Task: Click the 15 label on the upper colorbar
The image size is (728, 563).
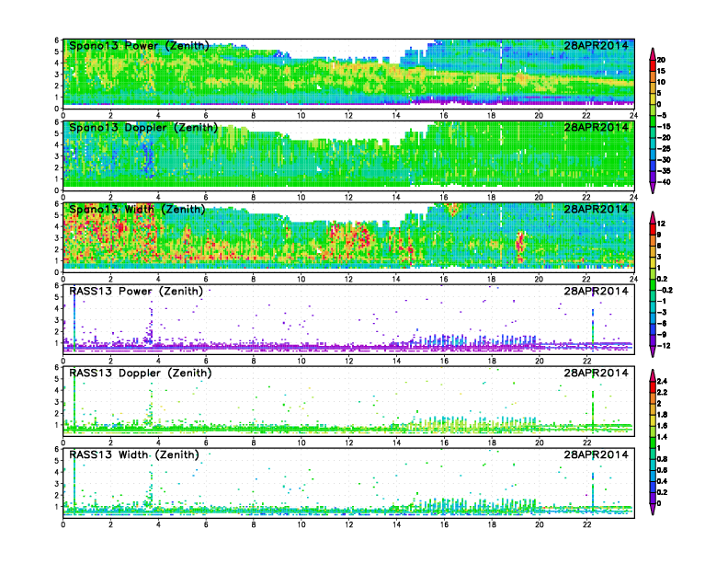Action: coord(661,71)
